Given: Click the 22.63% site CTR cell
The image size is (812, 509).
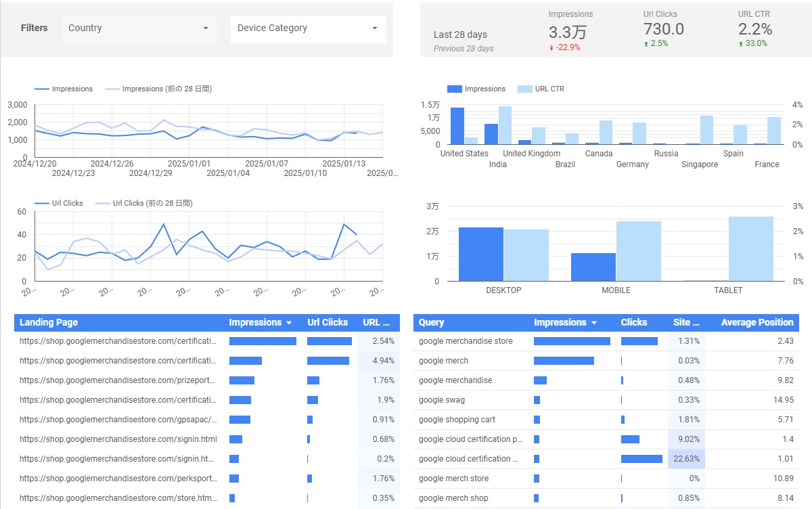Looking at the screenshot, I should tap(686, 459).
